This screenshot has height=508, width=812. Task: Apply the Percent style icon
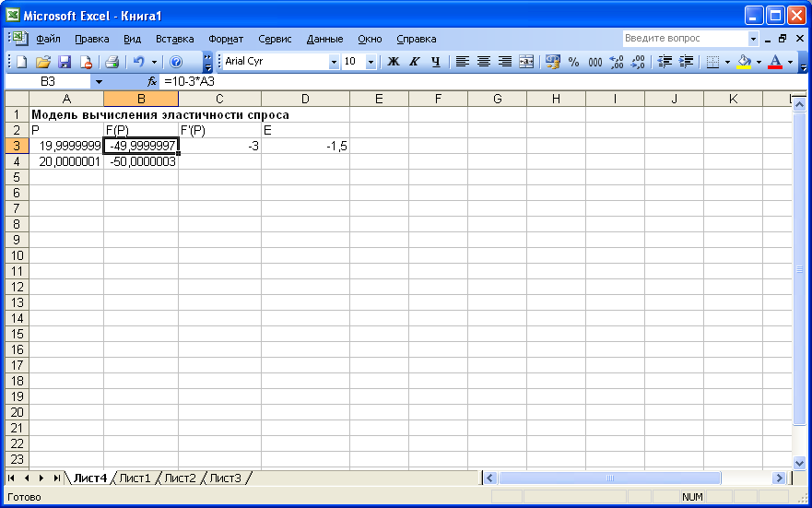(574, 62)
